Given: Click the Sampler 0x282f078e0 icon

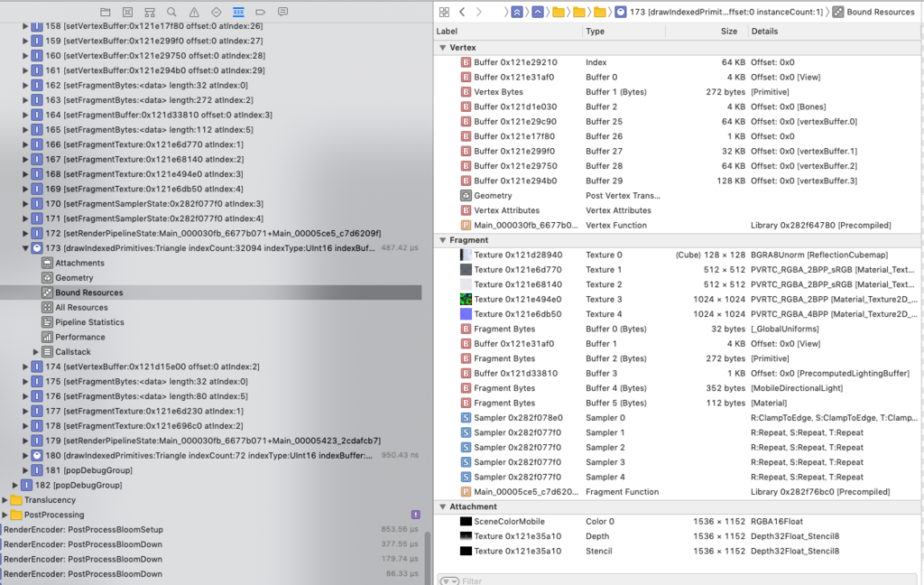Looking at the screenshot, I should 466,417.
